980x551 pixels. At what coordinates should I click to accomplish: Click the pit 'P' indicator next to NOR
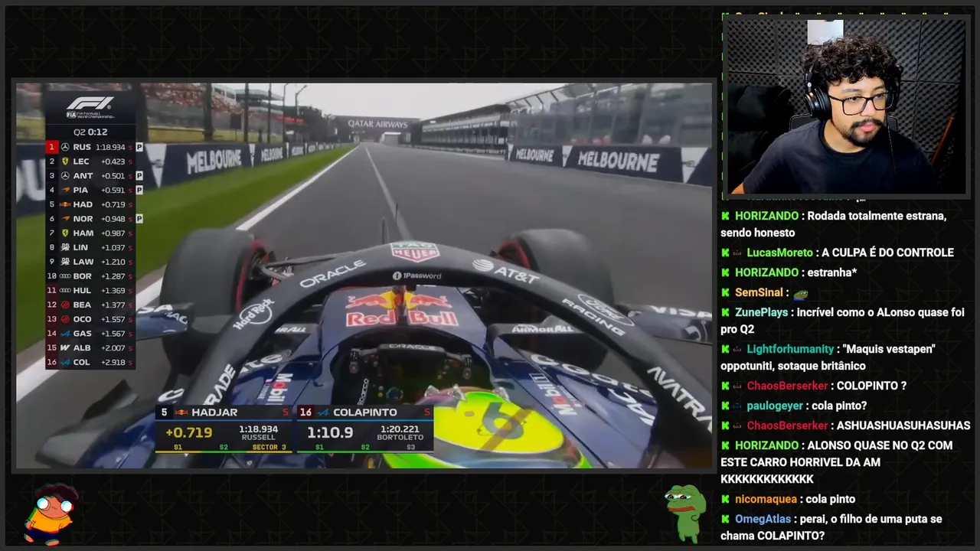[139, 219]
